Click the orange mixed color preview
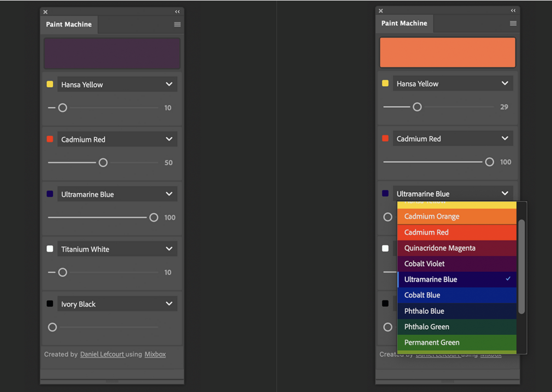Viewport: 552px width, 392px height. tap(447, 52)
